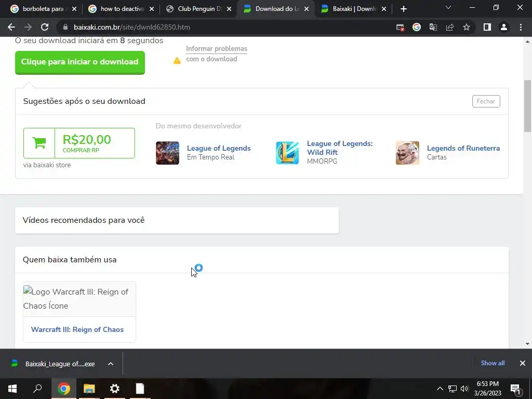Bookmark this page with the star icon
This screenshot has height=399, width=532.
pyautogui.click(x=467, y=27)
